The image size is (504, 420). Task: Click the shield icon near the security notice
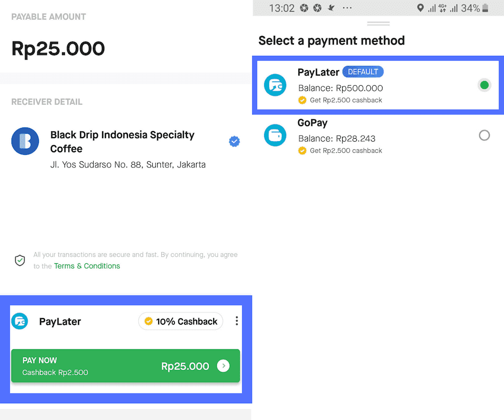tap(20, 260)
